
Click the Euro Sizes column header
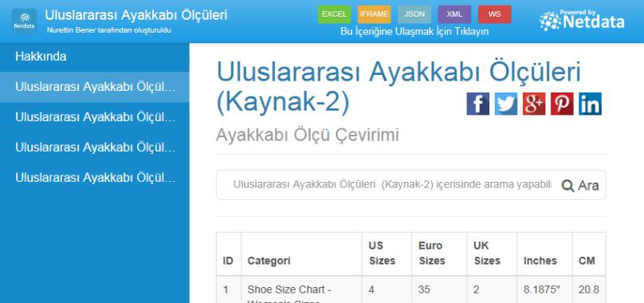(x=439, y=254)
